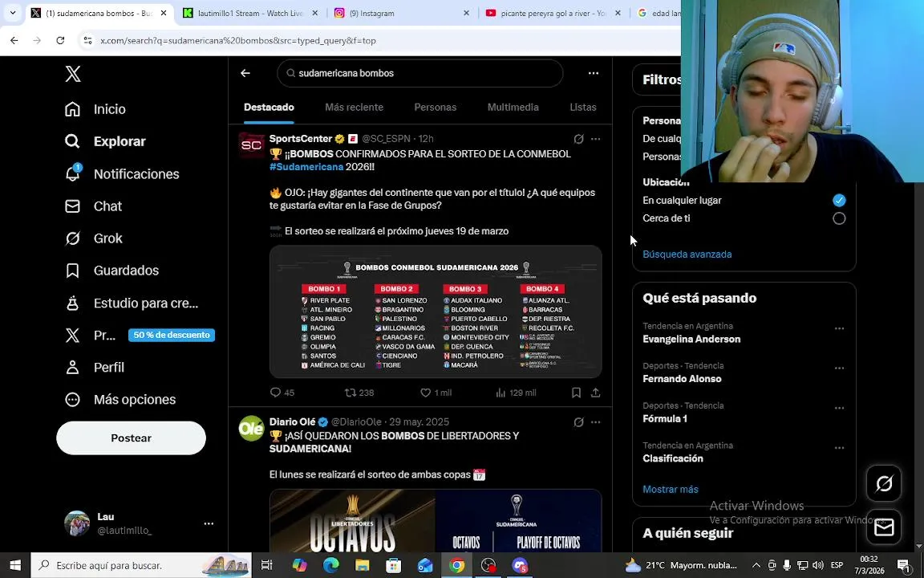The width and height of the screenshot is (924, 578).
Task: Click the back arrow beside search box
Action: click(245, 73)
